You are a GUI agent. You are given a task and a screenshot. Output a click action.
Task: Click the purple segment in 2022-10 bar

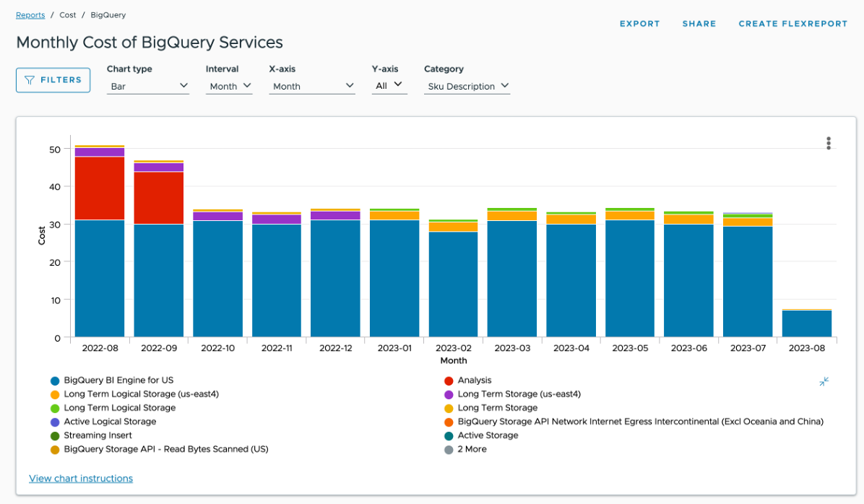click(x=217, y=216)
